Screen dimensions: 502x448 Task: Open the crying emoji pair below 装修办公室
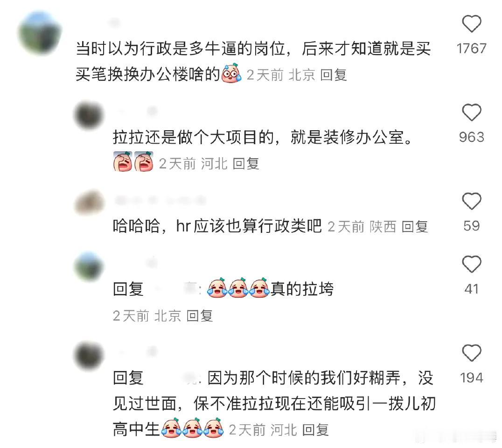[x=133, y=162]
